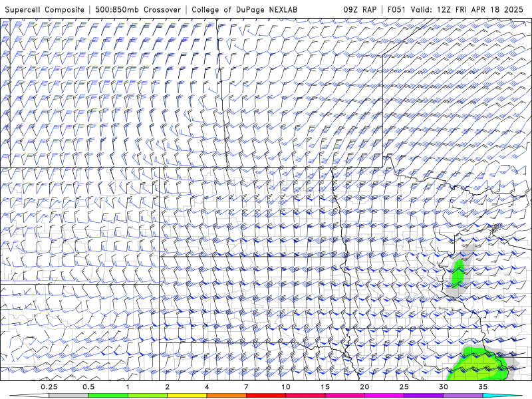Click the "09Z RAP" model run label
This screenshot has height=399, width=532.
[360, 9]
